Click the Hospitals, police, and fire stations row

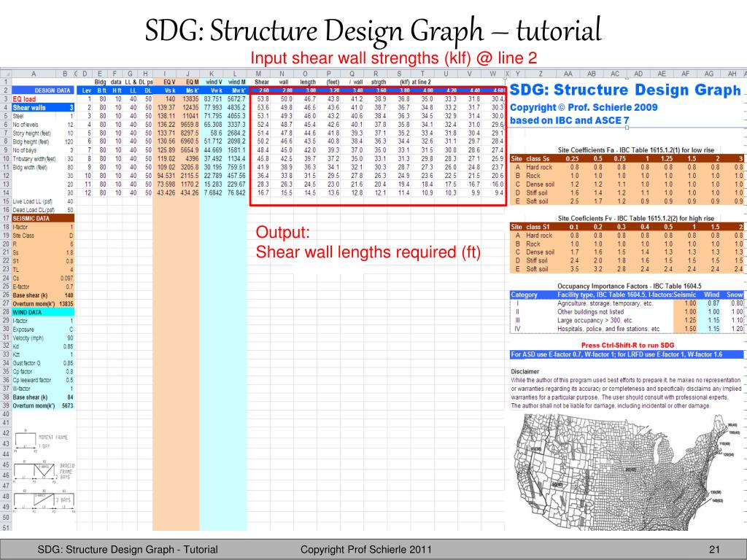coord(626,329)
